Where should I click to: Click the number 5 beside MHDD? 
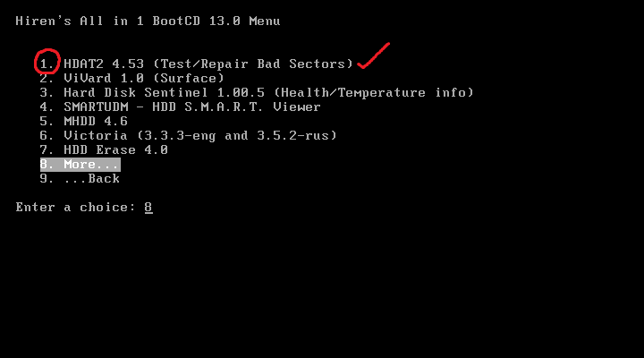coord(44,122)
